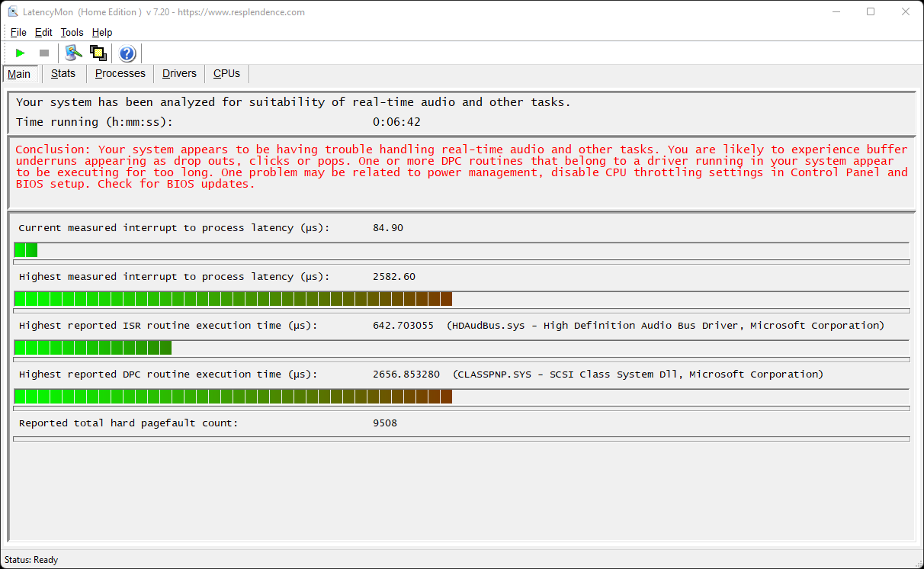Click the current interrupt latency green bar
Screen dimensions: 924x569
pos(26,250)
